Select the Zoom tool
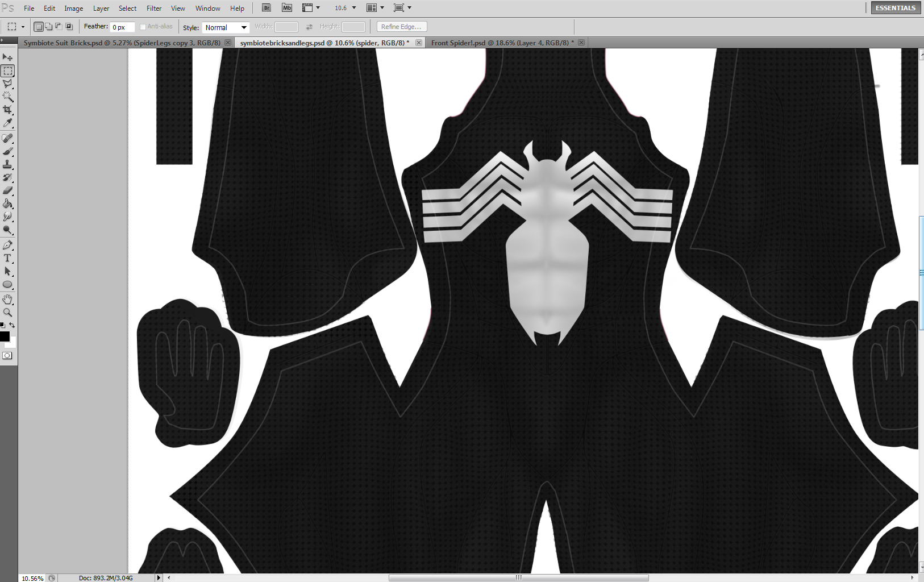The width and height of the screenshot is (924, 582). (x=8, y=312)
